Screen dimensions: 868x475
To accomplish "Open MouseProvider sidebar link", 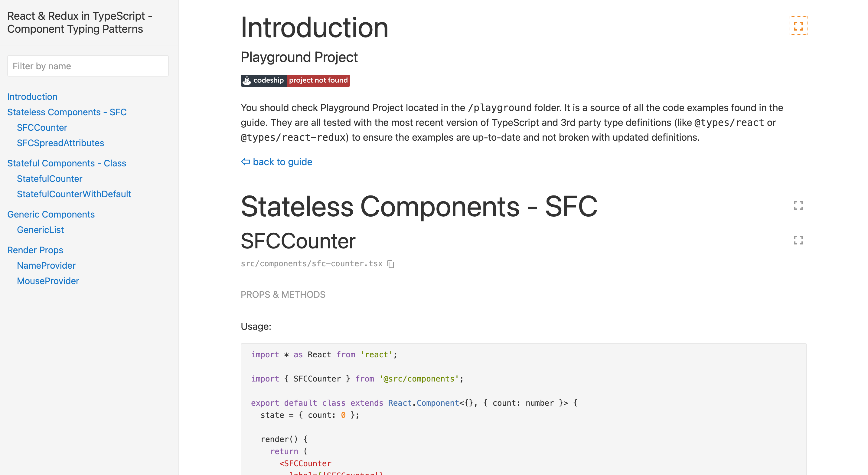I will pos(48,281).
